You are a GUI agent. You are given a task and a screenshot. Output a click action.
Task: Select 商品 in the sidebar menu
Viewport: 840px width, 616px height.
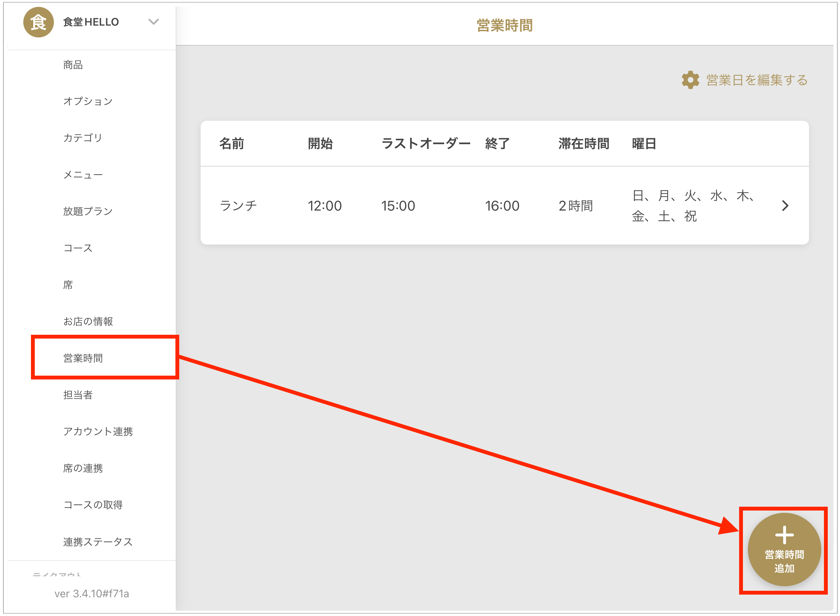73,65
